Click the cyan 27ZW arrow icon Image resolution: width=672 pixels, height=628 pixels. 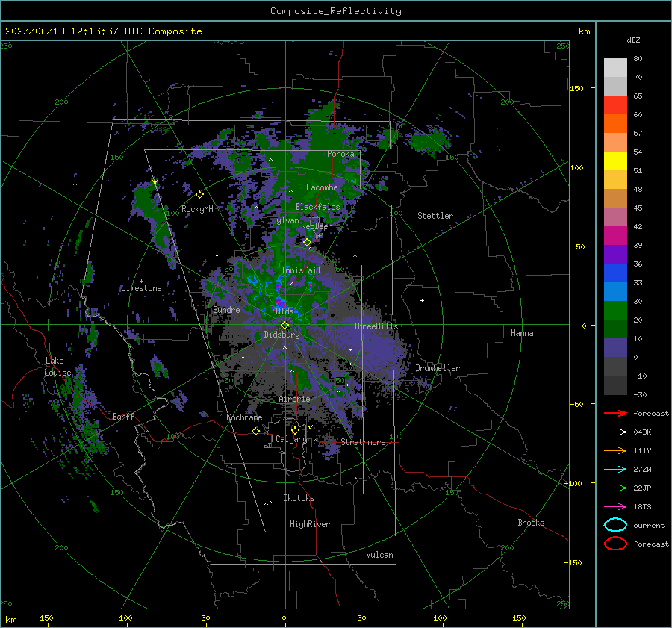point(615,470)
